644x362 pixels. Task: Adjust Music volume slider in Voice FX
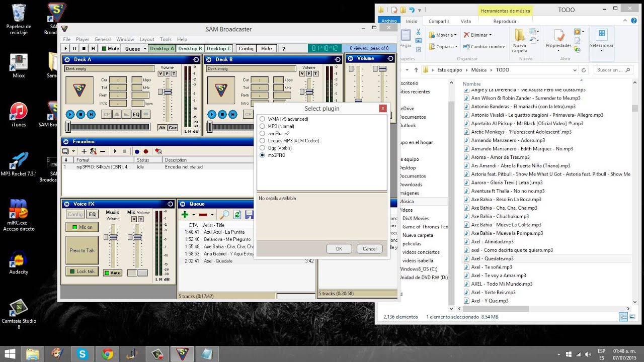tap(113, 237)
